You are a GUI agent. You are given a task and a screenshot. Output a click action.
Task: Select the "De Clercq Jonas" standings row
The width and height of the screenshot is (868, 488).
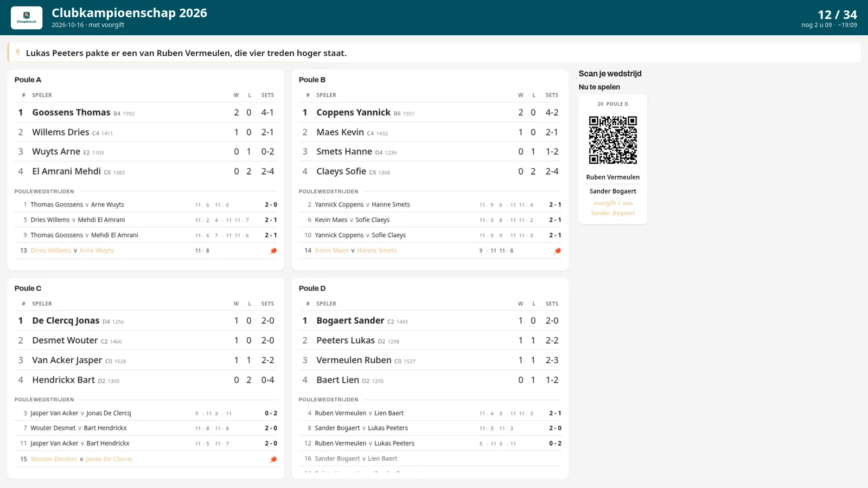pyautogui.click(x=146, y=320)
